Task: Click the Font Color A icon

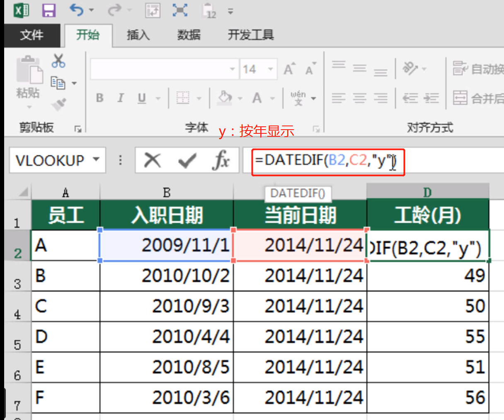Action: (257, 98)
